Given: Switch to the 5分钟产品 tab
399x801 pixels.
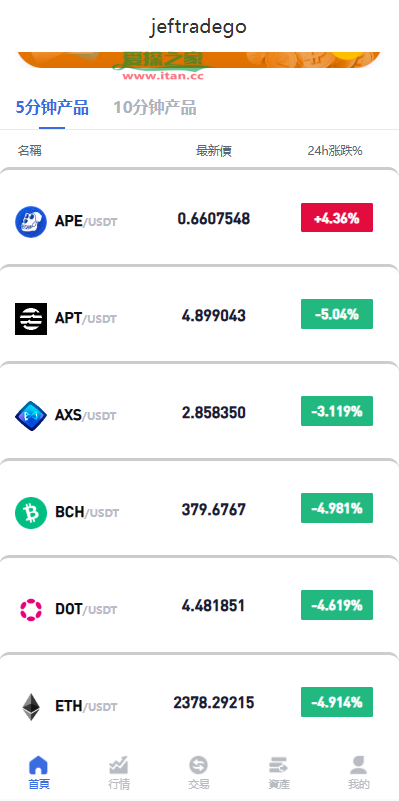Looking at the screenshot, I should (52, 108).
